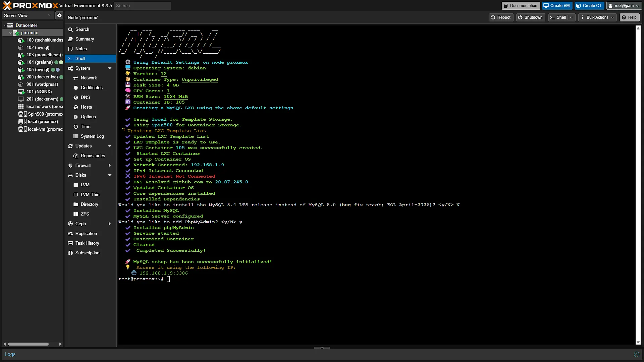Open Shell from the top toolbar
This screenshot has height=362, width=644.
[x=558, y=17]
